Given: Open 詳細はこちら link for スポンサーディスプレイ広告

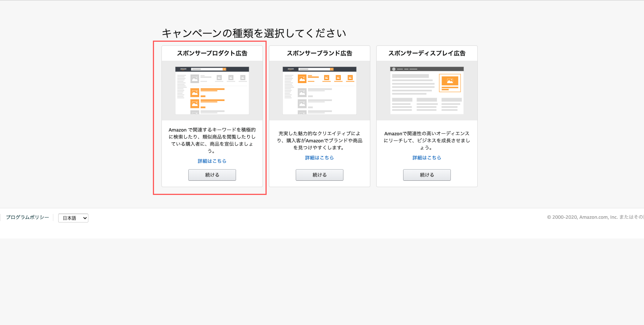Looking at the screenshot, I should tap(427, 158).
